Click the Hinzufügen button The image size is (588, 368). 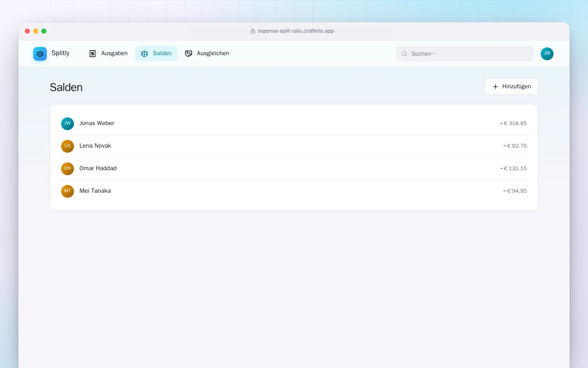(x=511, y=86)
